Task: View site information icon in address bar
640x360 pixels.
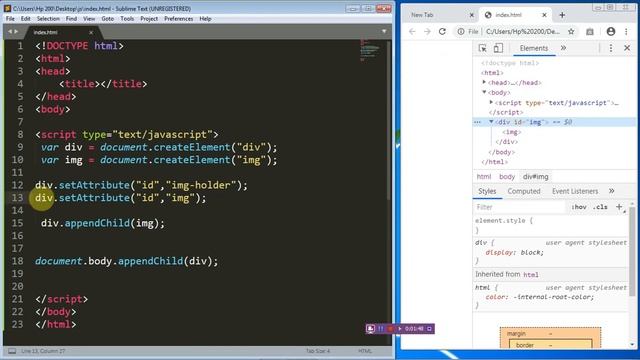Action: click(x=461, y=31)
